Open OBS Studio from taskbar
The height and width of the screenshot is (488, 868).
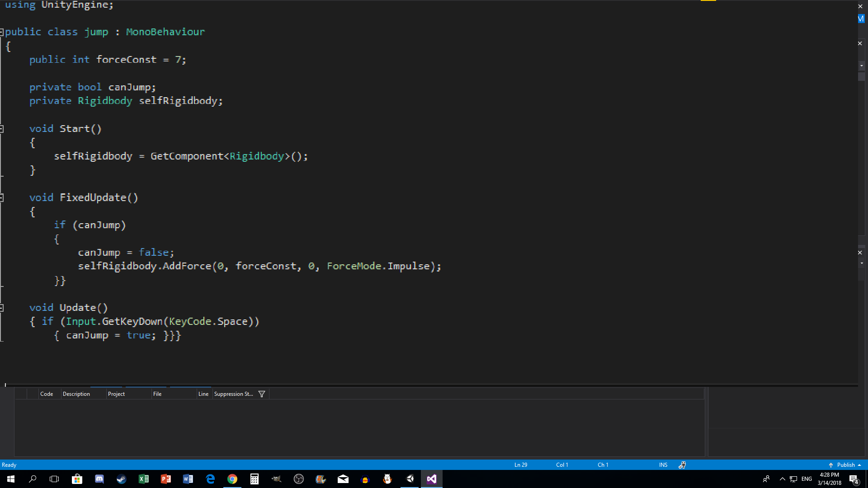tap(299, 479)
